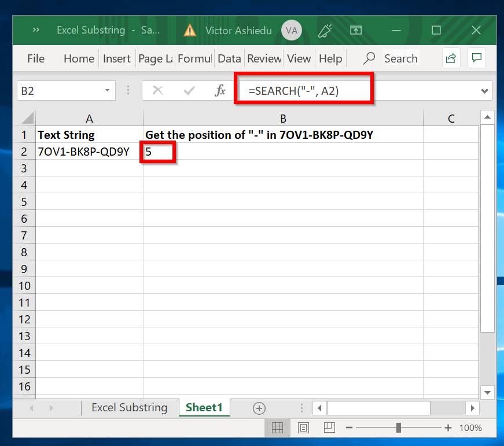This screenshot has width=504, height=446.
Task: Switch to the Excel Substring sheet tab
Action: point(129,407)
